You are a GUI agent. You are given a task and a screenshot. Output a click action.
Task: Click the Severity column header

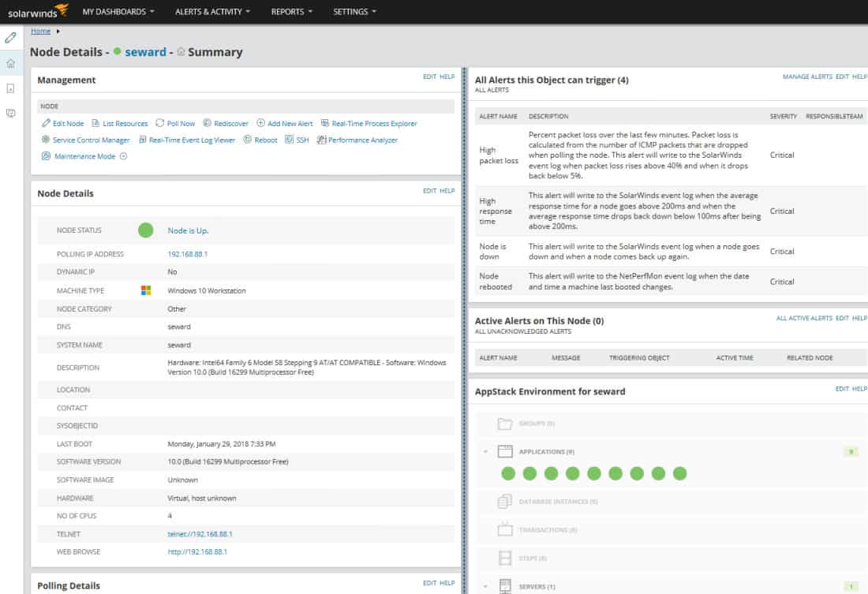(784, 116)
